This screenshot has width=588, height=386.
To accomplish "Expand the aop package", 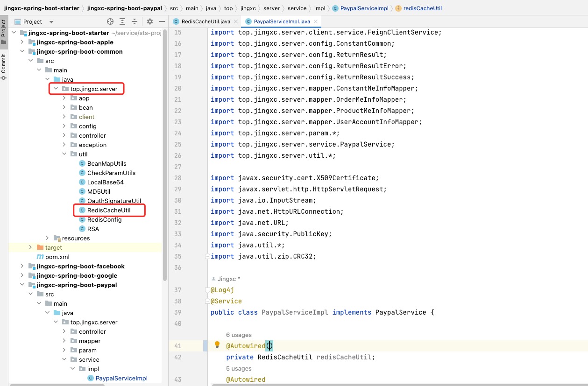I will pos(64,98).
